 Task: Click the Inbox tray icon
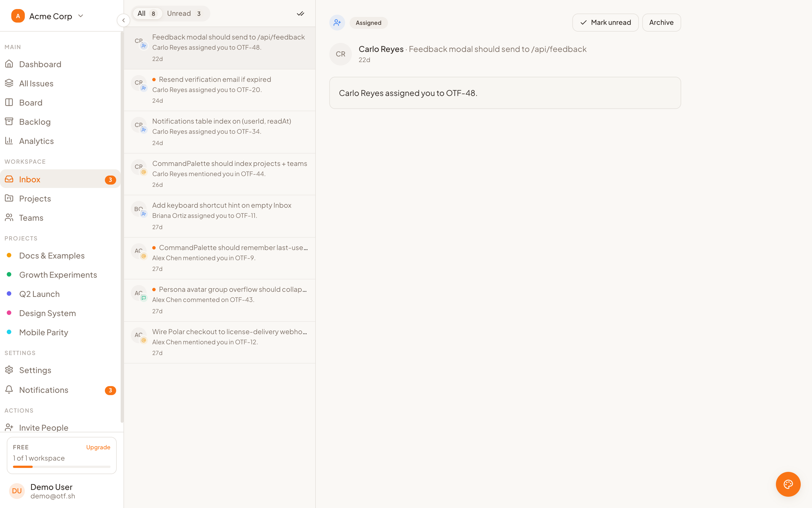point(9,179)
